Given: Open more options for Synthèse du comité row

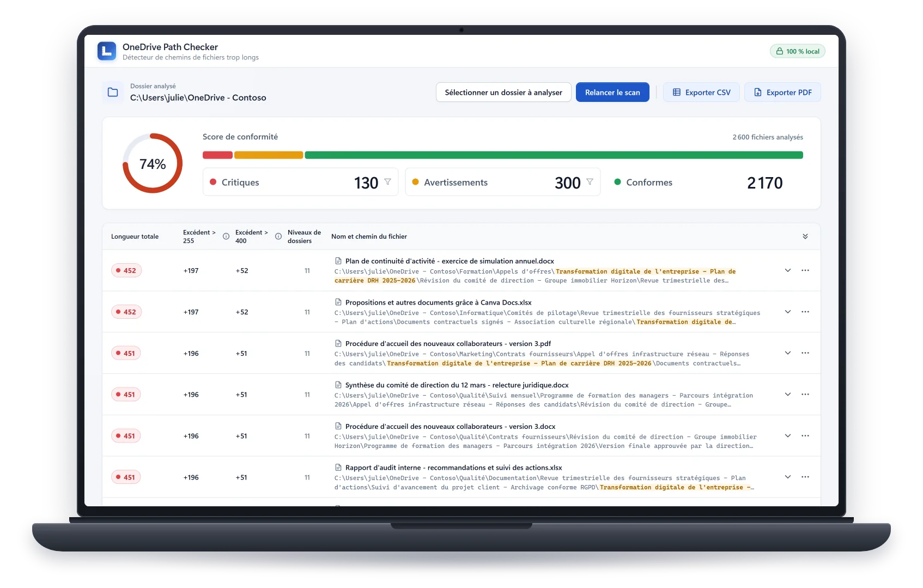Looking at the screenshot, I should tap(805, 395).
